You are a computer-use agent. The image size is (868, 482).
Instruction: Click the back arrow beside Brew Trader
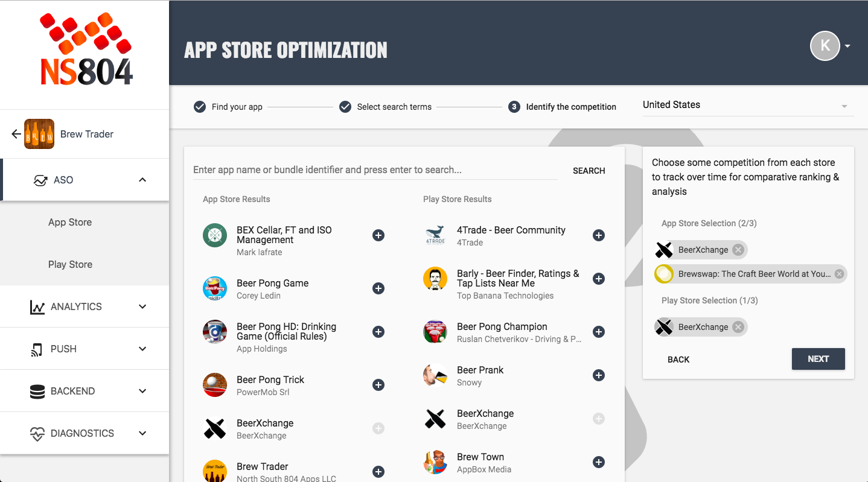[16, 134]
